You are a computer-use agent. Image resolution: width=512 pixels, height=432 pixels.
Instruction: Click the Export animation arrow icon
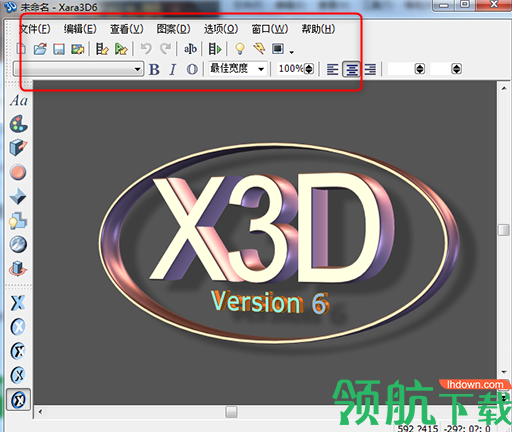[121, 49]
